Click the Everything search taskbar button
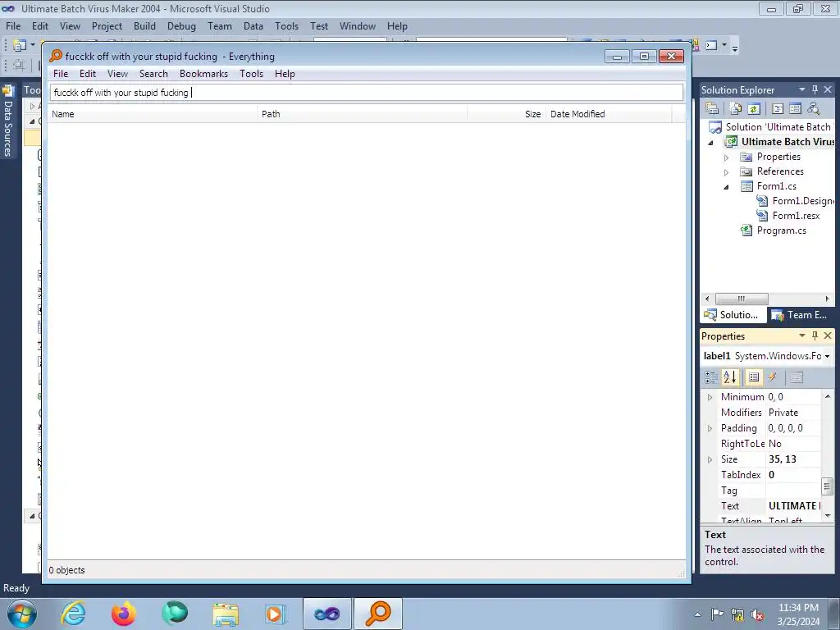The height and width of the screenshot is (630, 840). click(x=378, y=614)
